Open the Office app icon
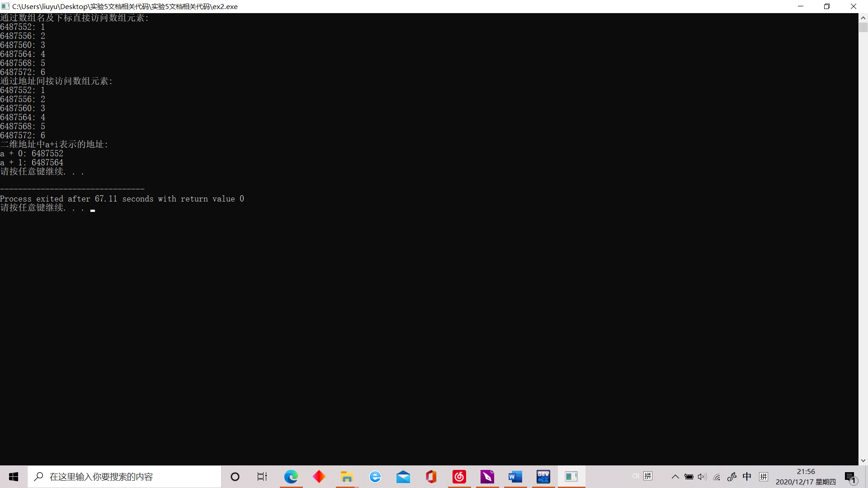The height and width of the screenshot is (488, 868). (431, 477)
